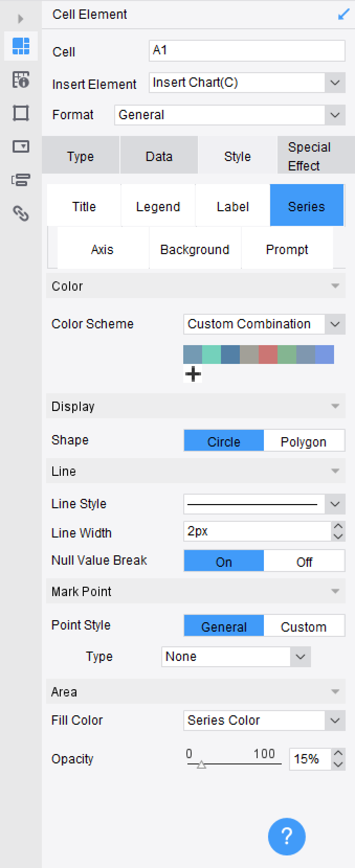355x868 pixels.
Task: Click the Conditional Attribute sidebar icon
Action: pyautogui.click(x=21, y=180)
